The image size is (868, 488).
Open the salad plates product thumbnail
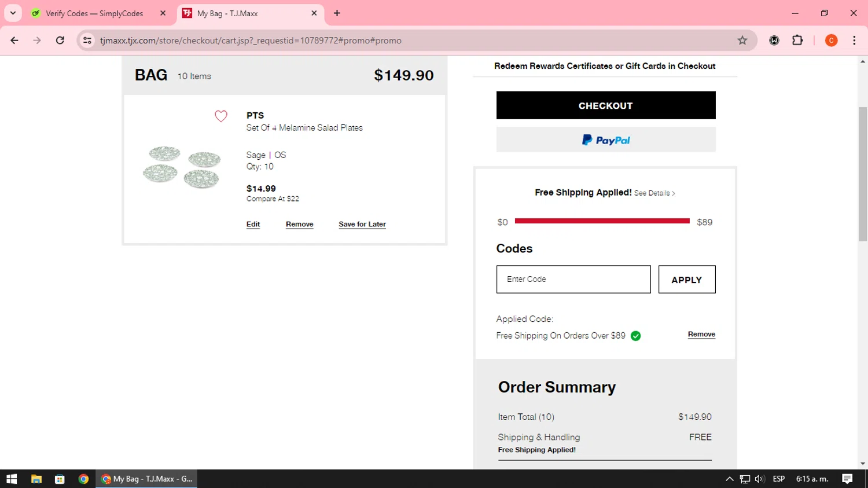[x=182, y=168]
